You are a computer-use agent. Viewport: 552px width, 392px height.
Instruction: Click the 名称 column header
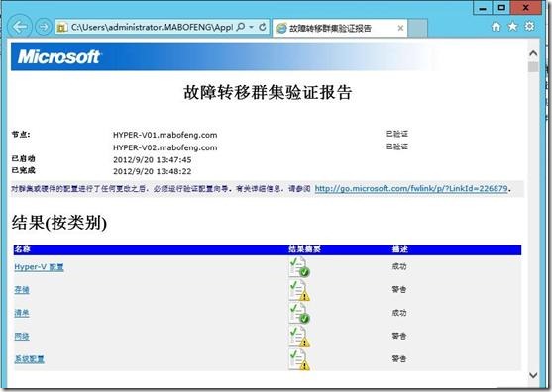pos(23,249)
